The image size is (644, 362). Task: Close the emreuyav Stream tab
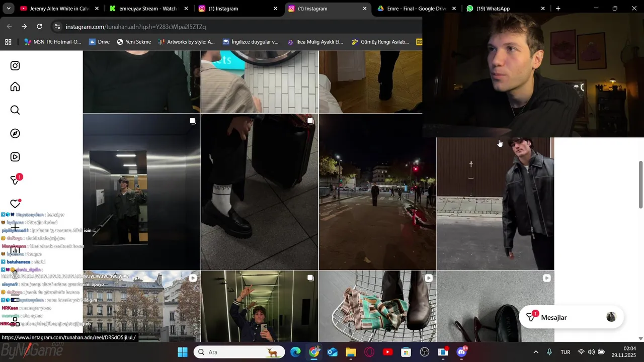click(186, 9)
